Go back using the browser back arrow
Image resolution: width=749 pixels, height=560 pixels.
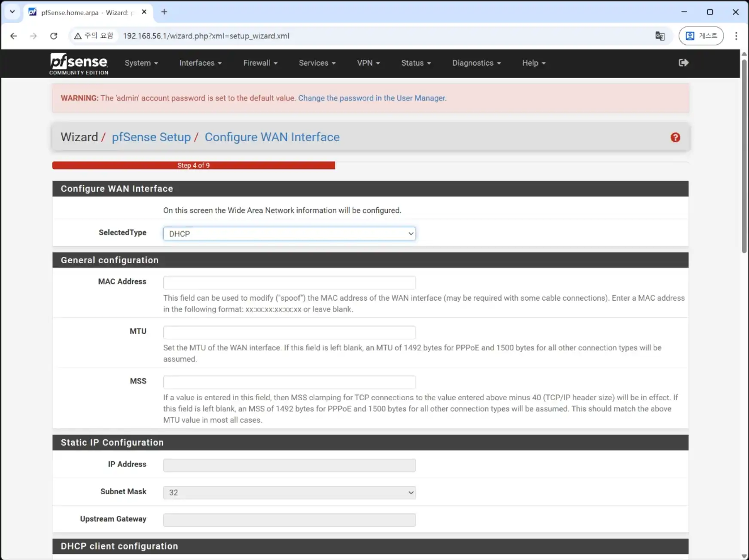14,36
